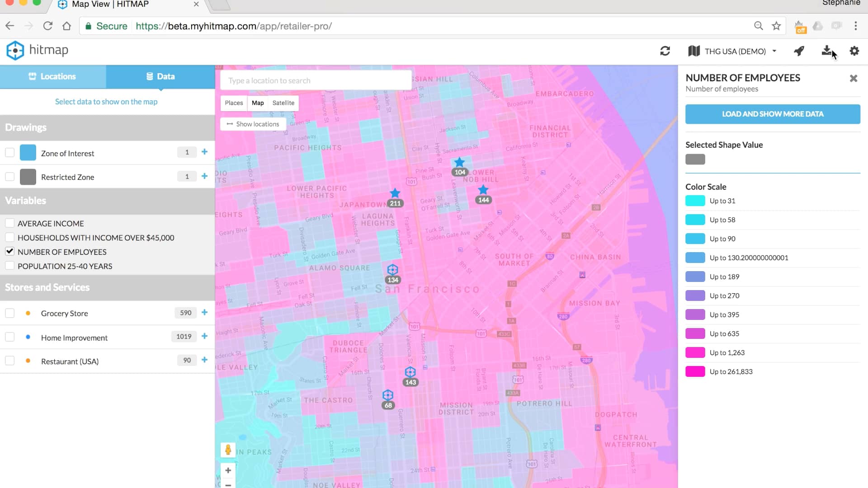Enable the AVERAGE INCOME checkbox
The height and width of the screenshot is (488, 868).
(x=9, y=223)
